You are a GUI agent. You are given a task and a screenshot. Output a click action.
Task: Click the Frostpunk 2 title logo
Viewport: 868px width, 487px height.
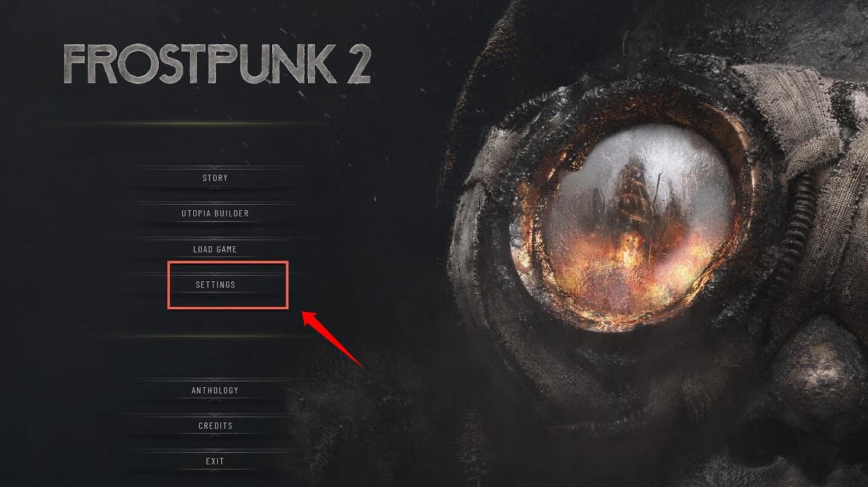pos(217,63)
